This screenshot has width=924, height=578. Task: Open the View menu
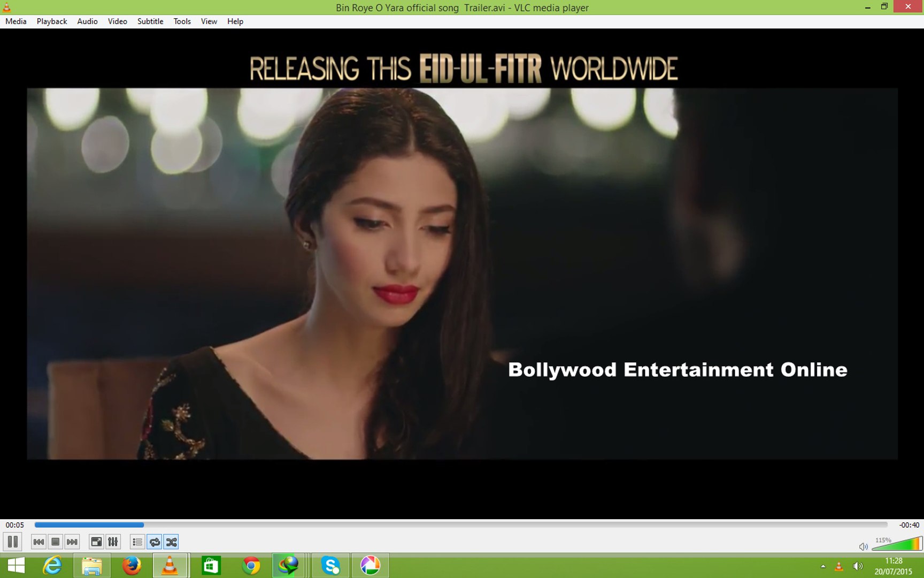(x=209, y=21)
